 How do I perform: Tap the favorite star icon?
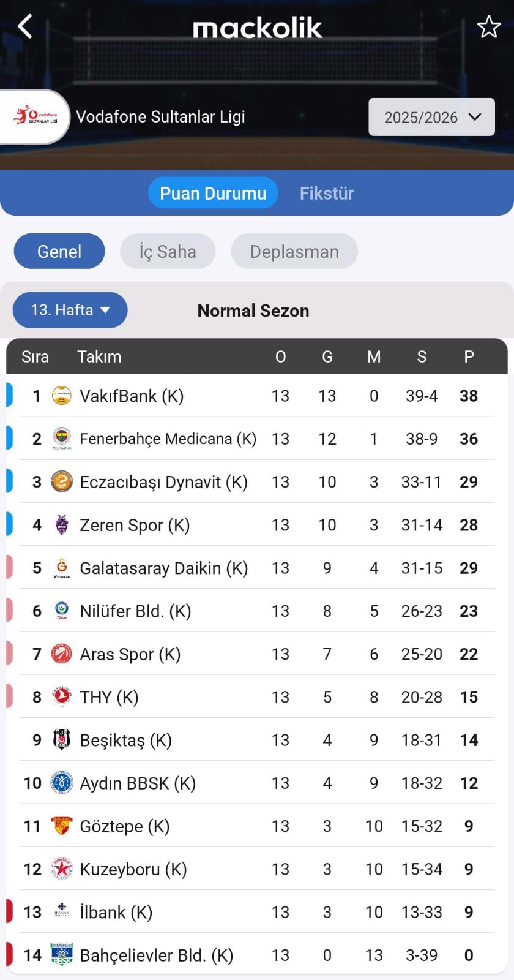click(x=488, y=27)
